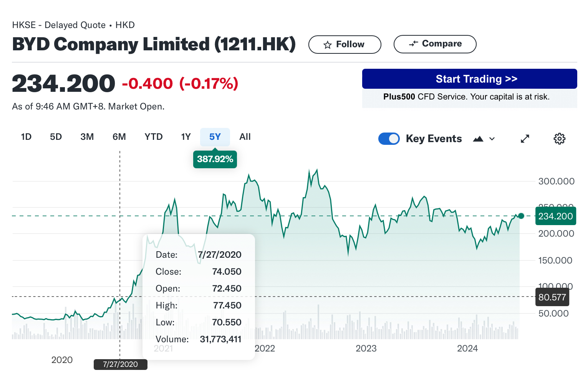Click the current price dot on chart
The height and width of the screenshot is (373, 588).
click(521, 216)
